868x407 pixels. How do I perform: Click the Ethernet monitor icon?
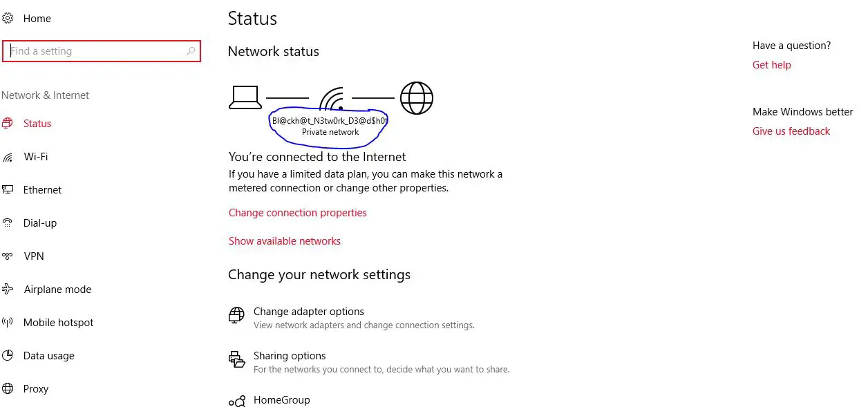point(8,190)
